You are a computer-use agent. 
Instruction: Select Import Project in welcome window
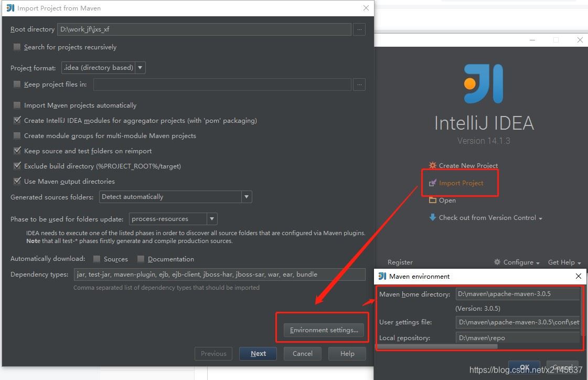pyautogui.click(x=461, y=183)
